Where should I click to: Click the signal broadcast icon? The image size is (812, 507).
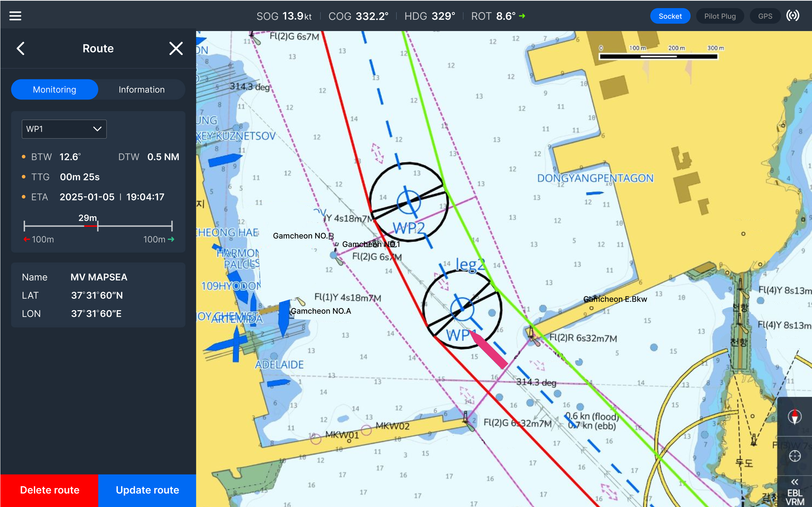[793, 16]
